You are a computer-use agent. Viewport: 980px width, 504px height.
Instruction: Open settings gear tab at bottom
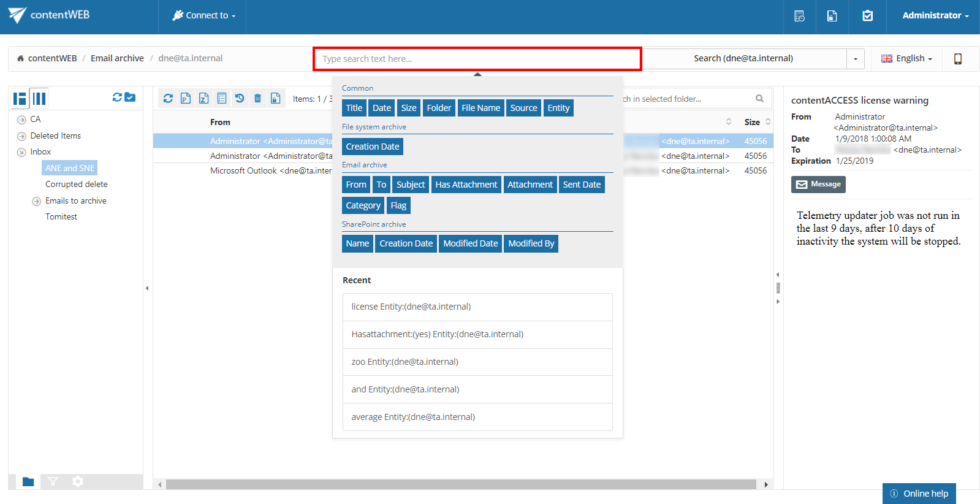(x=78, y=481)
